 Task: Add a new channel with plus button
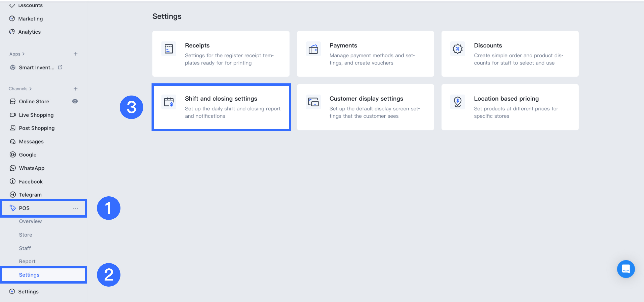[x=76, y=89]
